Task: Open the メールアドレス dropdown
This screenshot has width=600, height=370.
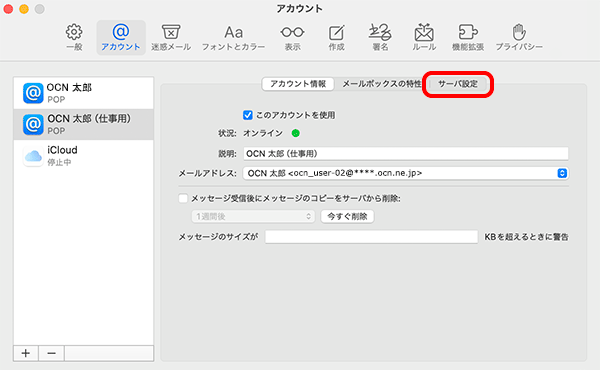Action: 406,173
